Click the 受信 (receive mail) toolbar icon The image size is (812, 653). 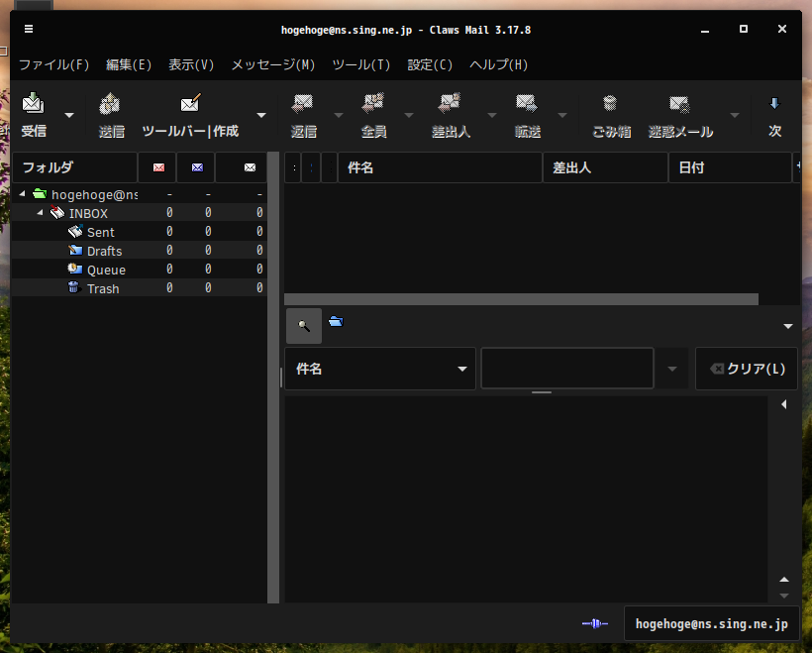pyautogui.click(x=34, y=103)
